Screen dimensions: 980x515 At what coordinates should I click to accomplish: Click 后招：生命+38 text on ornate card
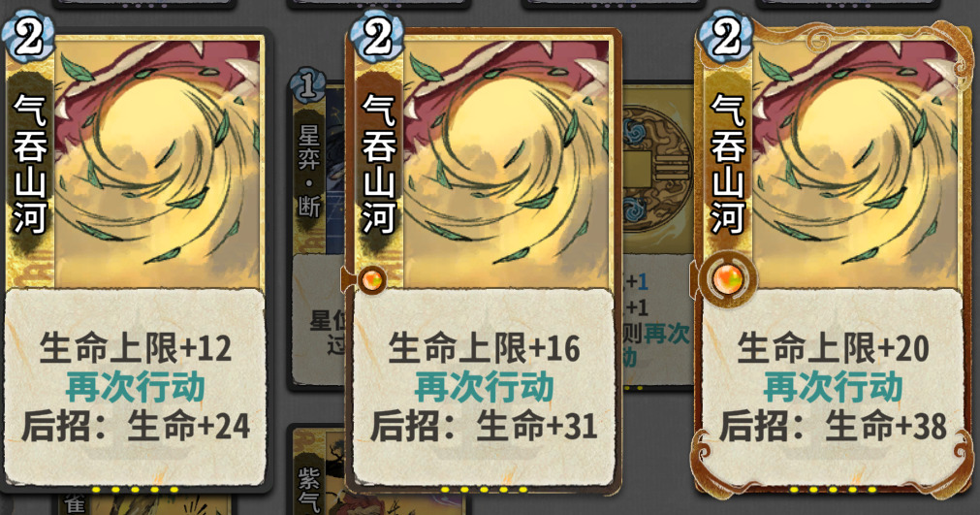833,426
